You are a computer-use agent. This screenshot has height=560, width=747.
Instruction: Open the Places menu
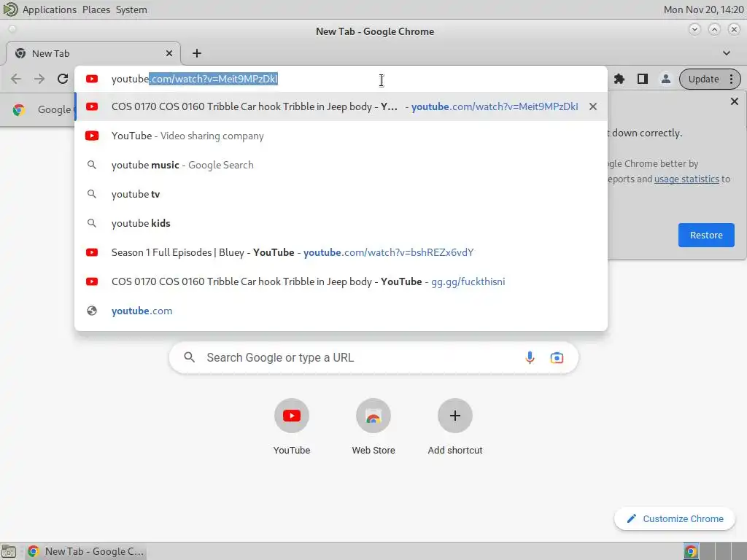pyautogui.click(x=96, y=9)
